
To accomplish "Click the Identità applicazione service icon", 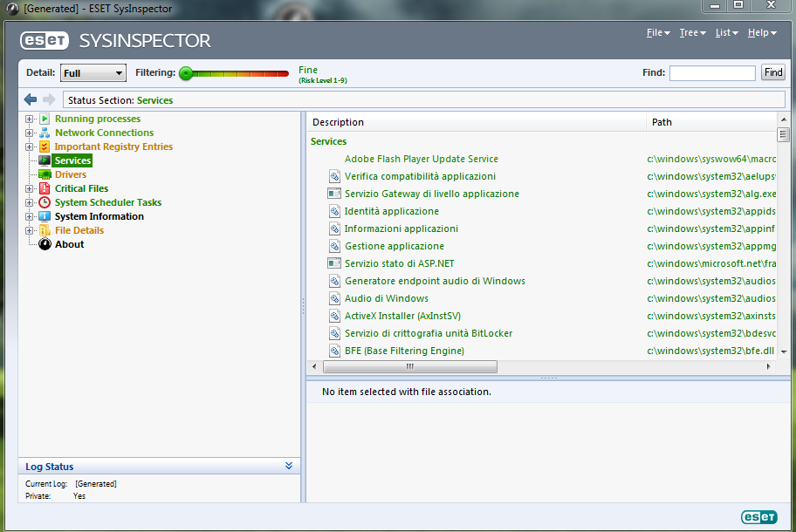I will click(334, 211).
